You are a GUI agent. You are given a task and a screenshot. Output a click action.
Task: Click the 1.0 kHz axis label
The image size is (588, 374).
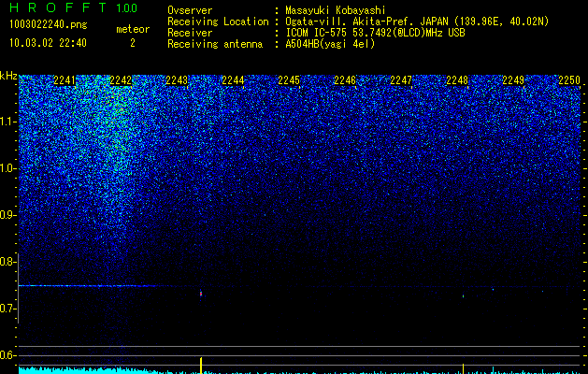[8, 168]
